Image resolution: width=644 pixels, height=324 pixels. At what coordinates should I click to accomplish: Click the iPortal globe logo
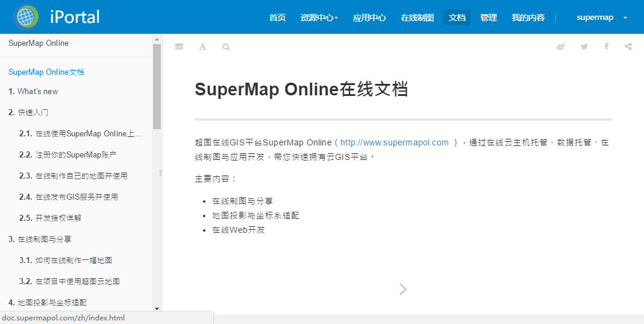[x=26, y=17]
